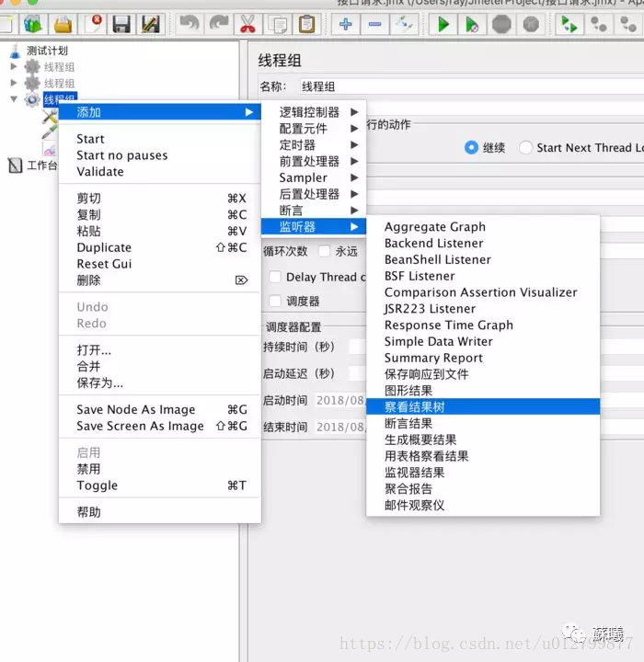The height and width of the screenshot is (662, 644).
Task: Click Toggle in context menu
Action: 160,485
